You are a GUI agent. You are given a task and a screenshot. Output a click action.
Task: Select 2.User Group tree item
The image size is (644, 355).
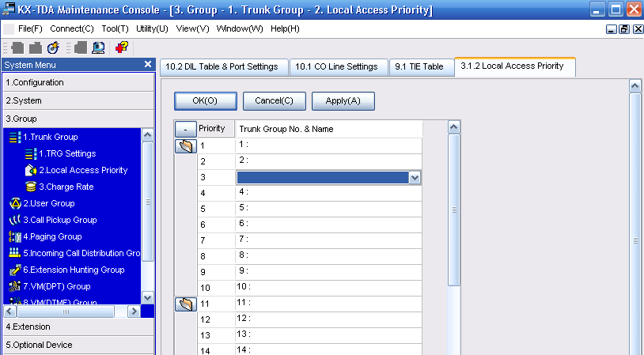coord(49,203)
